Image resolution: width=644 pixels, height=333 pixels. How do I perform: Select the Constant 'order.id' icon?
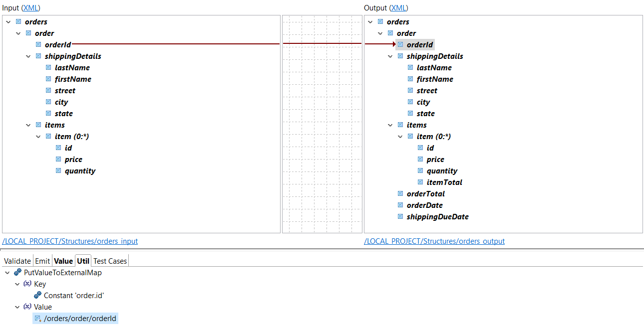[x=38, y=295]
